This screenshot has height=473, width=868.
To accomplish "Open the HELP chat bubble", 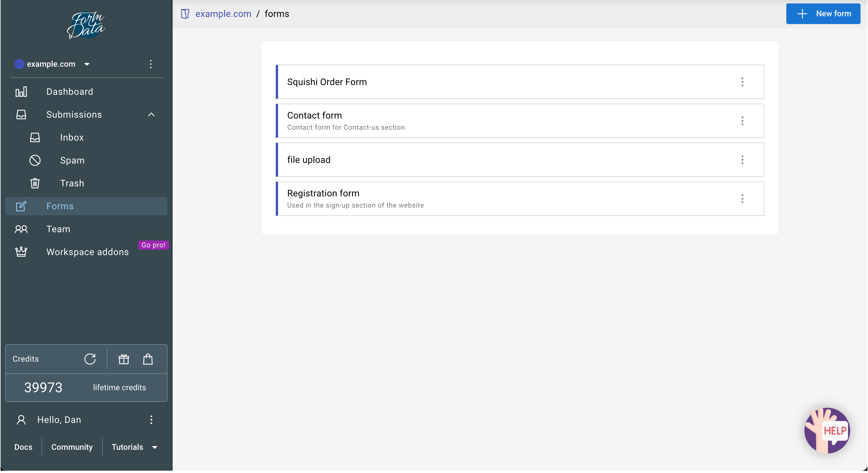I will click(x=827, y=430).
